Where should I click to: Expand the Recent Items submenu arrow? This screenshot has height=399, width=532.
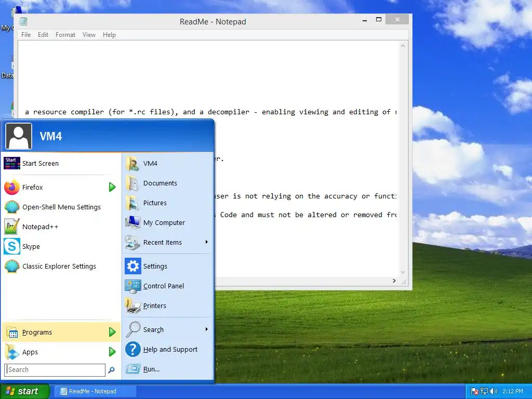[206, 242]
